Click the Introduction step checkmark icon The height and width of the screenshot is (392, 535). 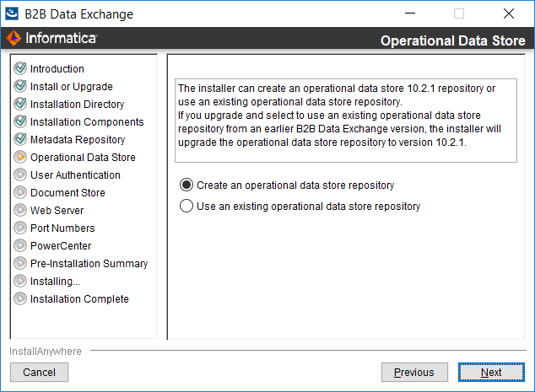coord(20,68)
